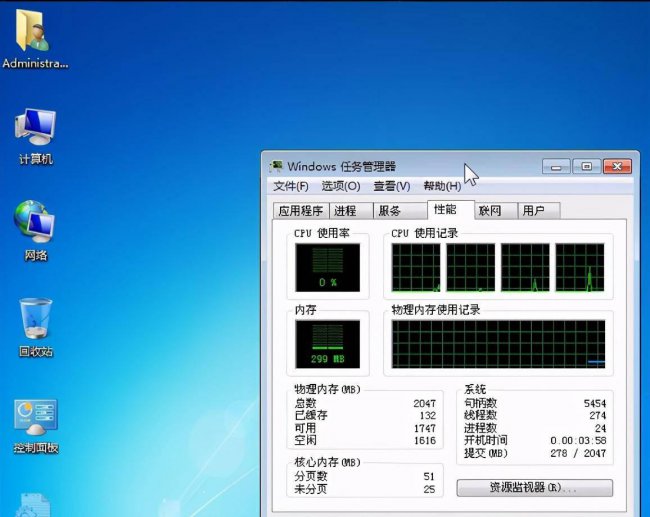Open the 控制面板 desktop icon
The image size is (650, 517).
35,426
